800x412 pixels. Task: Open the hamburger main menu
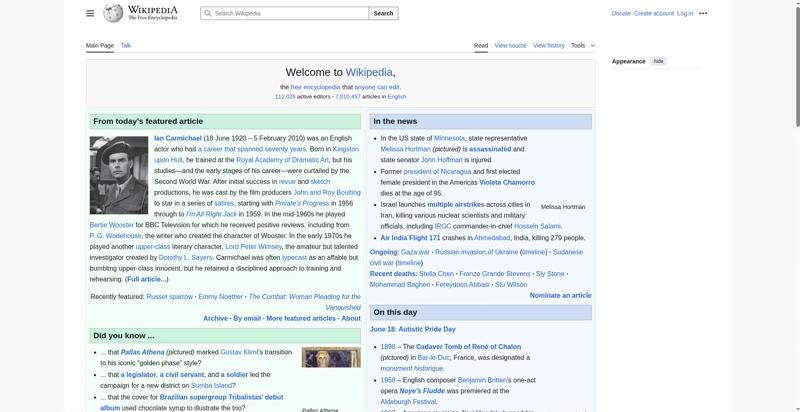coord(90,13)
